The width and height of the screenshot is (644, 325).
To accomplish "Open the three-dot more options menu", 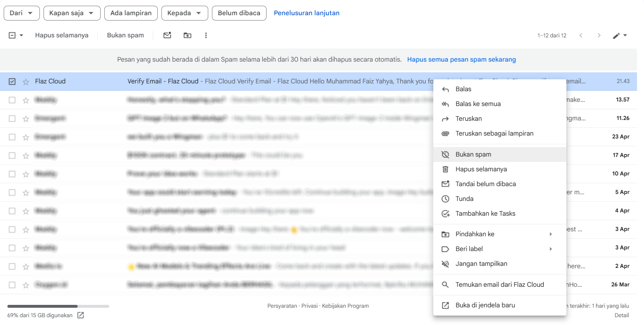I will tap(206, 35).
